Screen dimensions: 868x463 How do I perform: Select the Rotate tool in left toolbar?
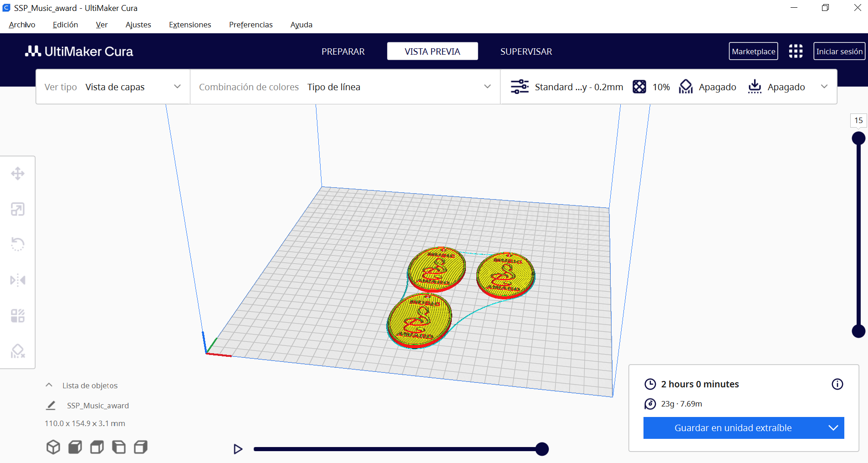18,244
